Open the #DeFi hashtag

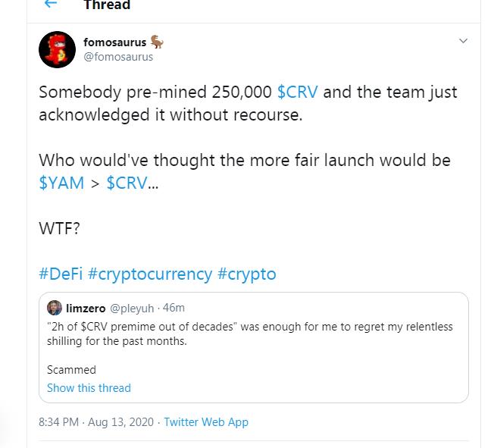click(61, 274)
